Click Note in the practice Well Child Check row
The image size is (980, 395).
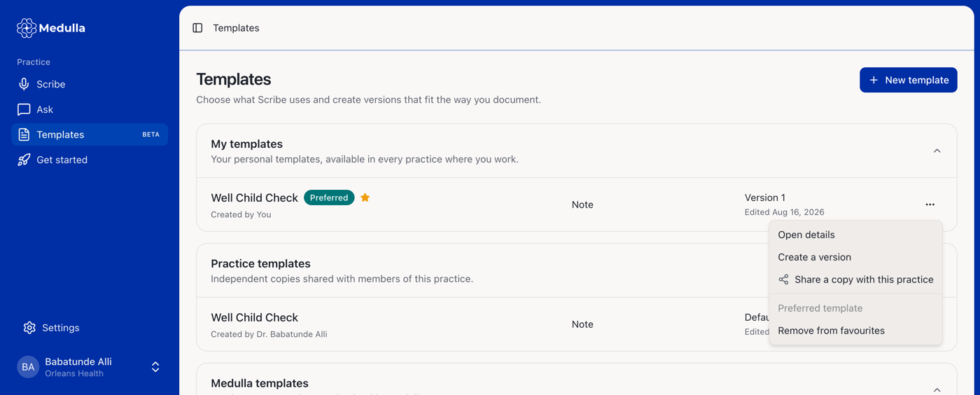coord(582,324)
